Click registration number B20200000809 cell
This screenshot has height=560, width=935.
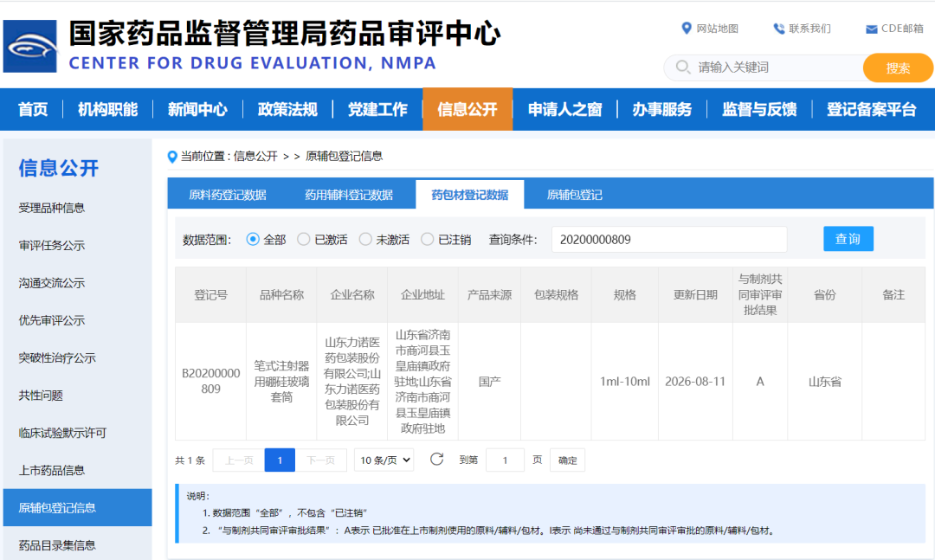[x=210, y=381]
